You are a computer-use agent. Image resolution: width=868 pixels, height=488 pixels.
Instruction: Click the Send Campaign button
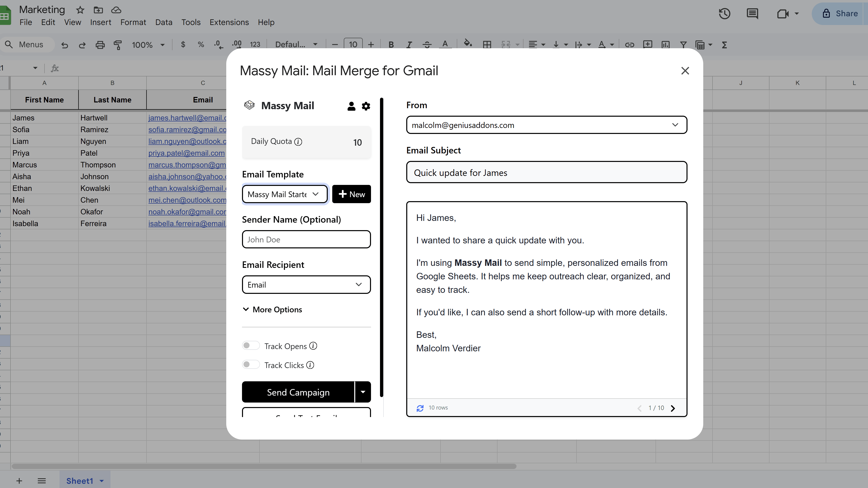pos(298,392)
